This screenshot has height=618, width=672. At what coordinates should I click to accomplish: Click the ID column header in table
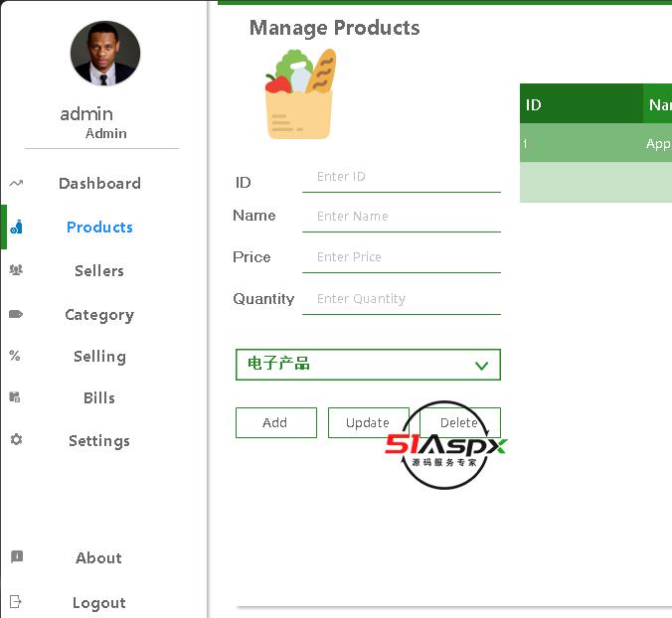click(582, 103)
